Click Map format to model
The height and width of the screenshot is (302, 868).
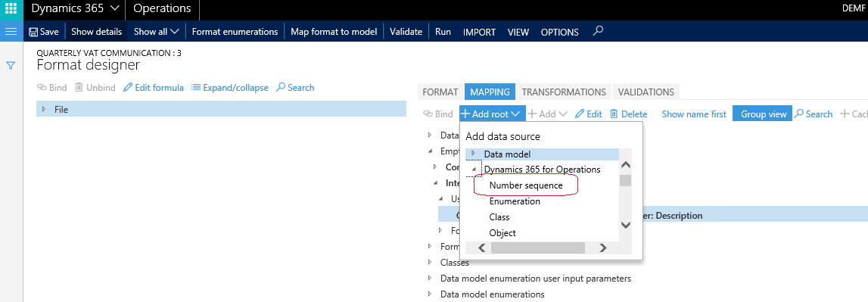[x=334, y=32]
